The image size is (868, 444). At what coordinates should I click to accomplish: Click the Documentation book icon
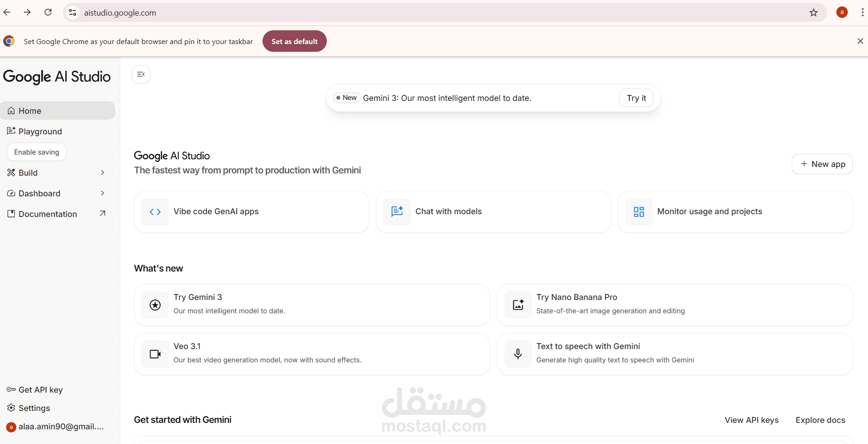tap(11, 214)
